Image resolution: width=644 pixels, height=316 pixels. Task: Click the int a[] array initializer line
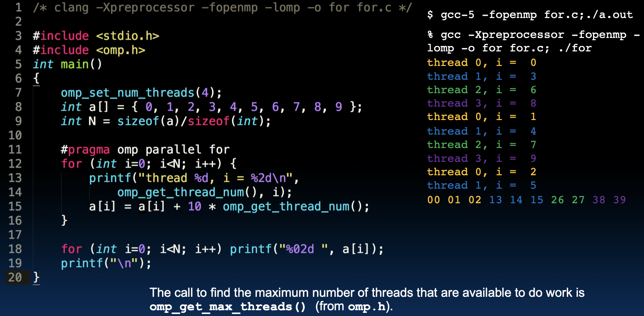coord(211,107)
